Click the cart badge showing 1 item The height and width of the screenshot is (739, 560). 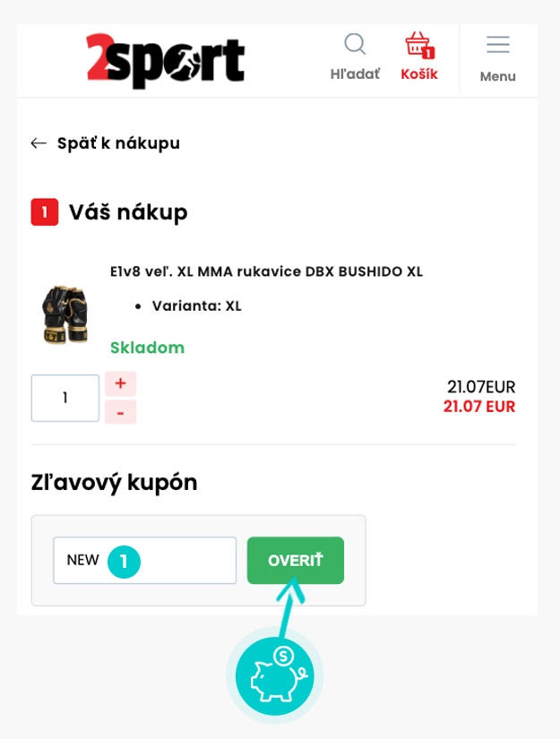pos(431,53)
